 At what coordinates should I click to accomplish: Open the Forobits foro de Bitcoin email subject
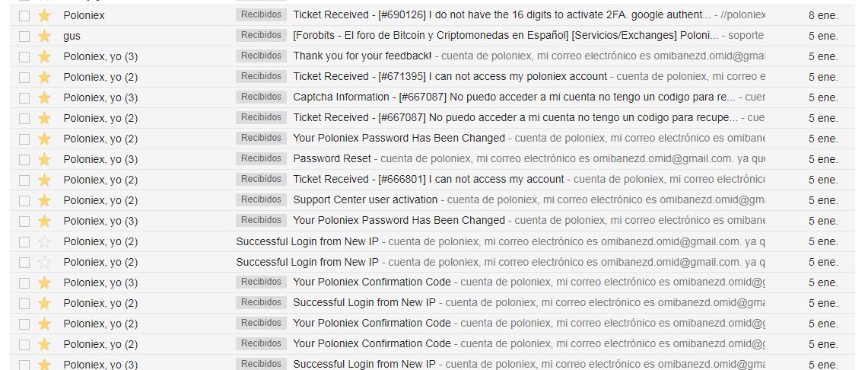tap(505, 36)
